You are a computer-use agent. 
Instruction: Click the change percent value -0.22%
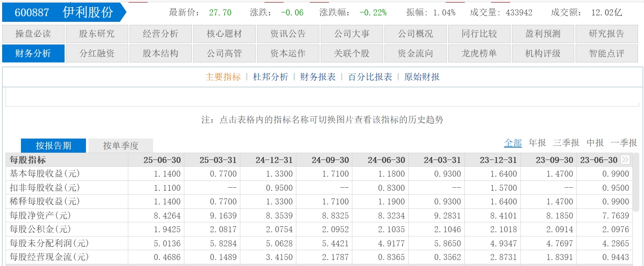point(373,12)
